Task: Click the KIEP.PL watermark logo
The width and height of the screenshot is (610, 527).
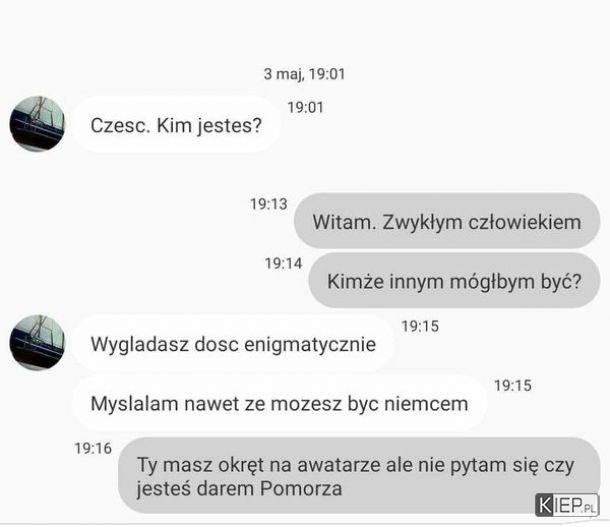Action: [567, 505]
